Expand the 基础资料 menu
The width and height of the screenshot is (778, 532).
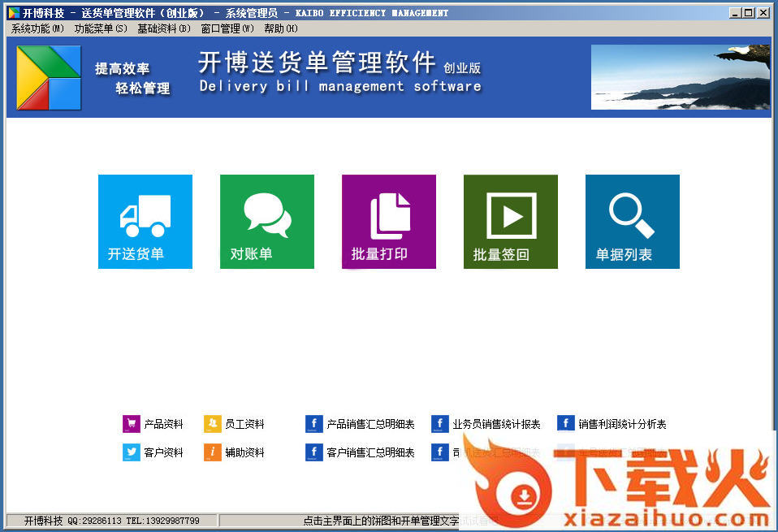tap(163, 28)
